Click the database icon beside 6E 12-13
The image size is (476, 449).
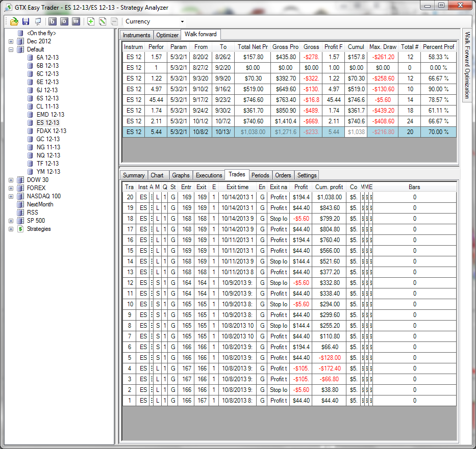30,82
